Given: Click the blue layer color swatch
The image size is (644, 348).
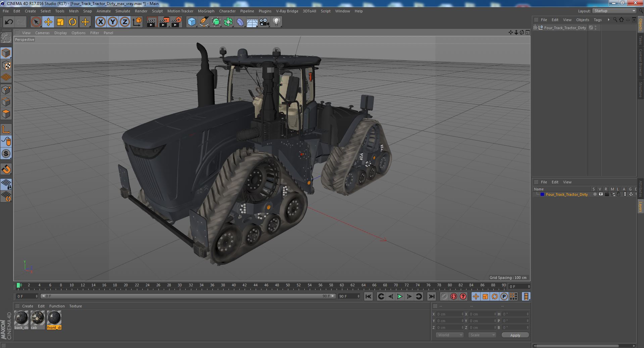Looking at the screenshot, I should pos(542,194).
